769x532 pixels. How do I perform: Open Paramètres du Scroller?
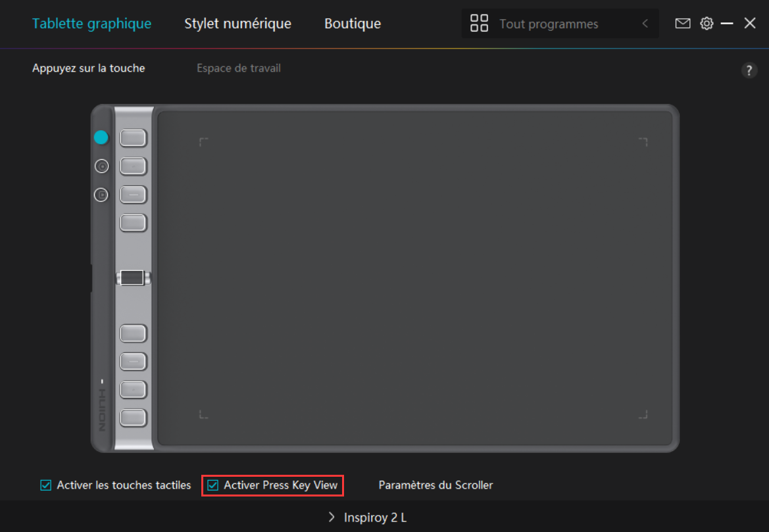click(435, 485)
